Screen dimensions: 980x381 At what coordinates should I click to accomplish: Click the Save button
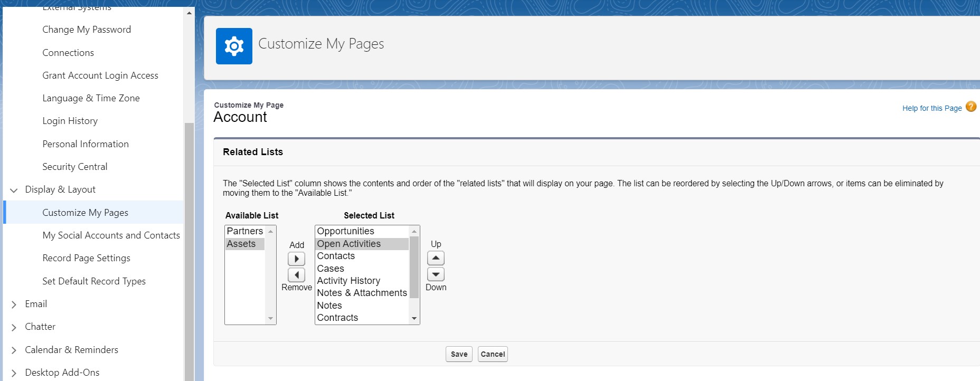pos(459,354)
